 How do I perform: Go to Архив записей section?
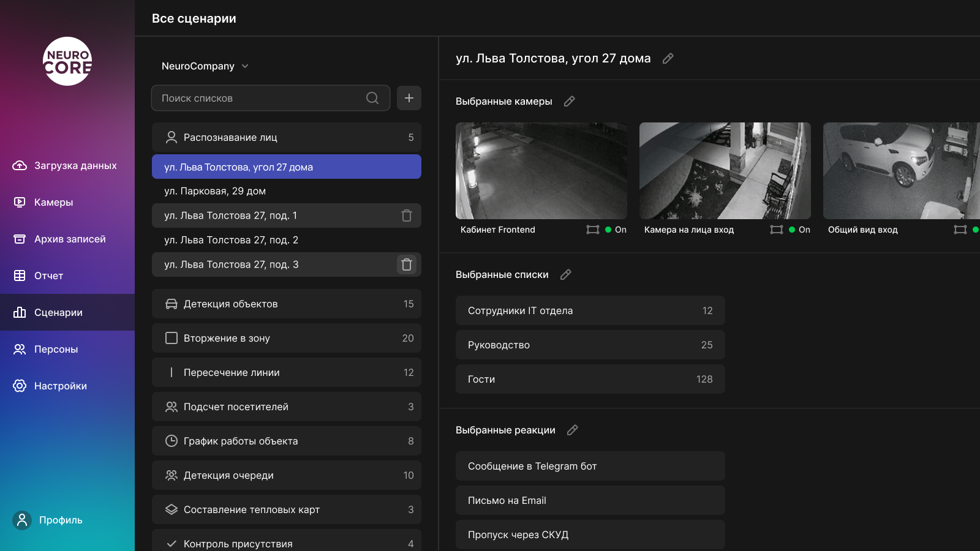coord(69,239)
